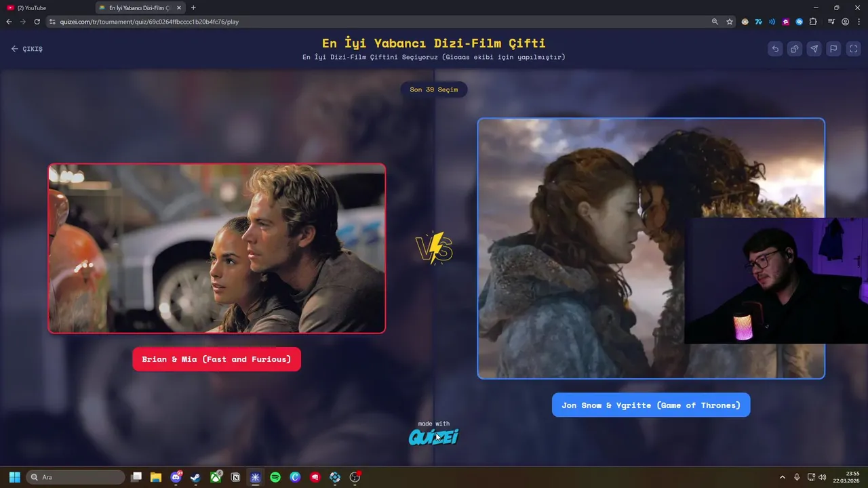Open the media controls music icon
Image resolution: width=868 pixels, height=488 pixels.
pos(831,22)
